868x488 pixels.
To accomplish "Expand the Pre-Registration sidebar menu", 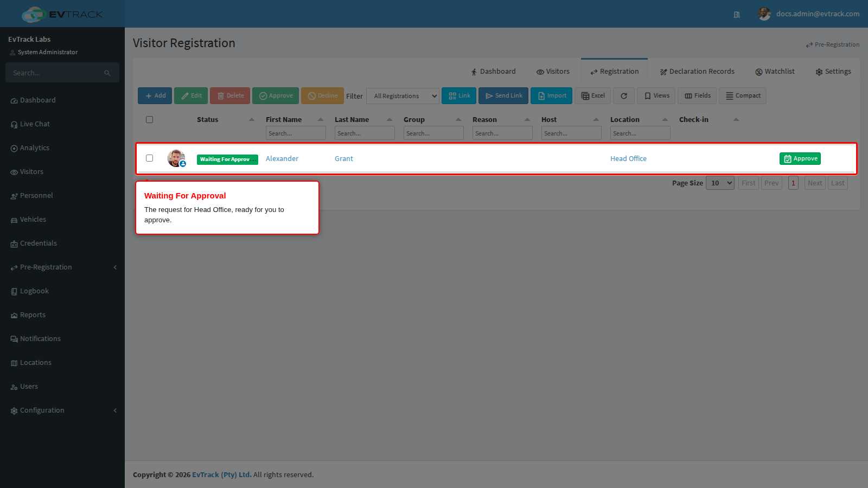I will [x=62, y=267].
